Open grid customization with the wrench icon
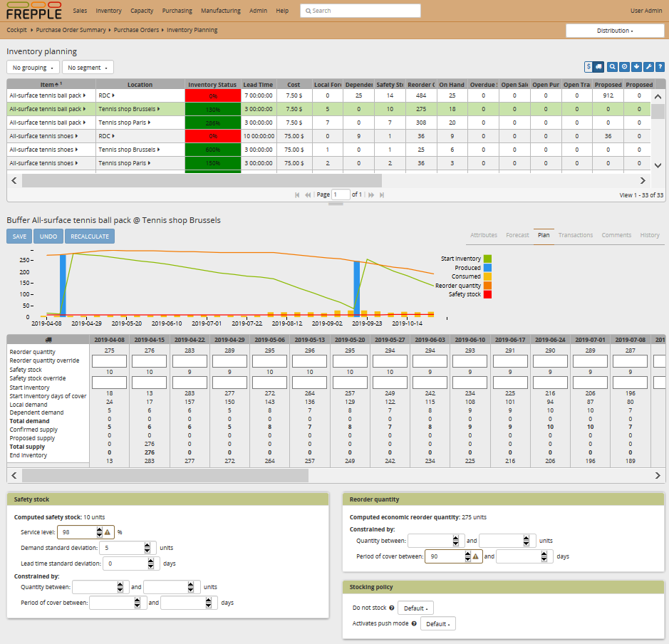This screenshot has width=669, height=644. point(648,67)
